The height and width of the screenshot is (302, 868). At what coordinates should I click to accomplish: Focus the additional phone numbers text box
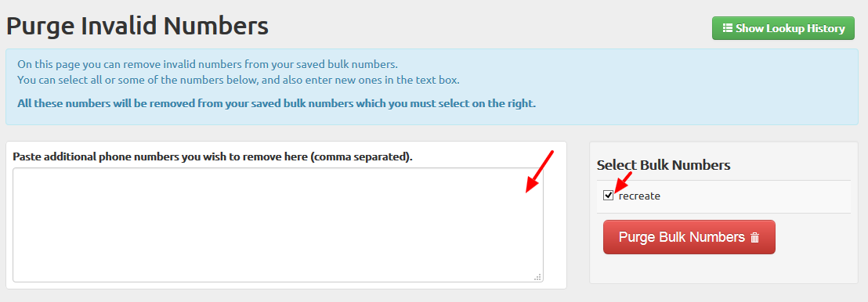(x=278, y=225)
